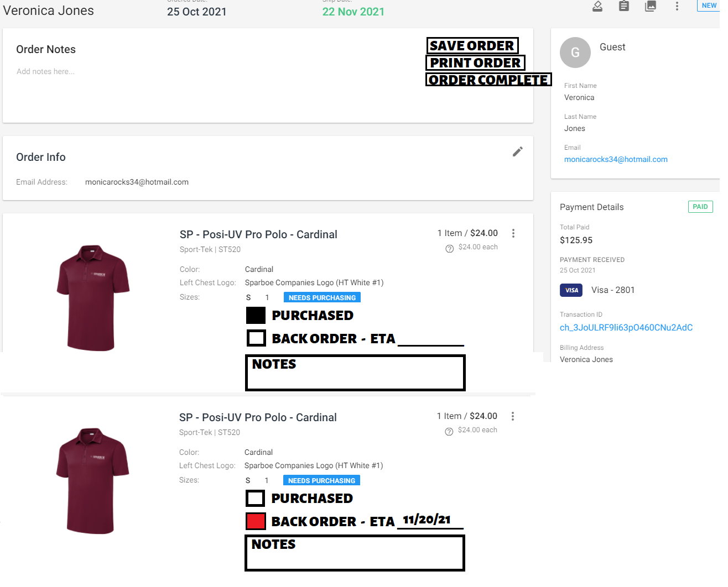Open second polo item's three-dot menu
Screen dimensions: 728x587
click(513, 416)
